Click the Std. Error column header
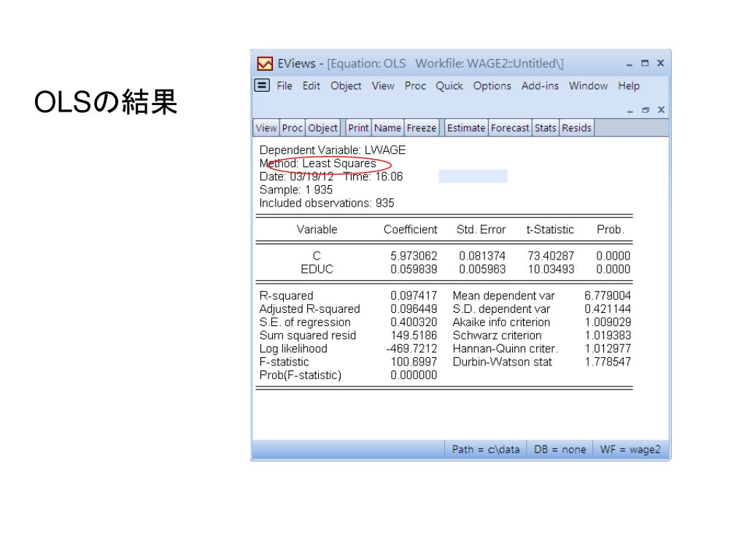The width and height of the screenshot is (747, 560). click(x=481, y=230)
